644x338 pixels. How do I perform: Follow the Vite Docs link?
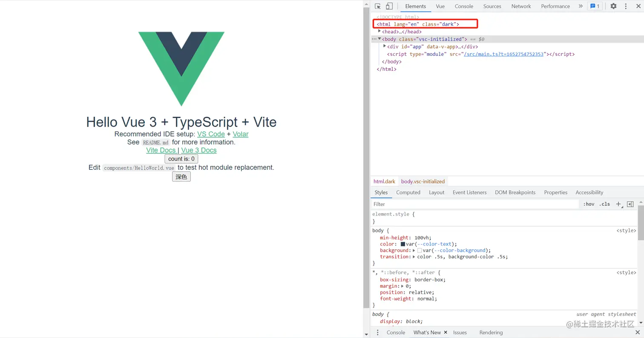[161, 150]
